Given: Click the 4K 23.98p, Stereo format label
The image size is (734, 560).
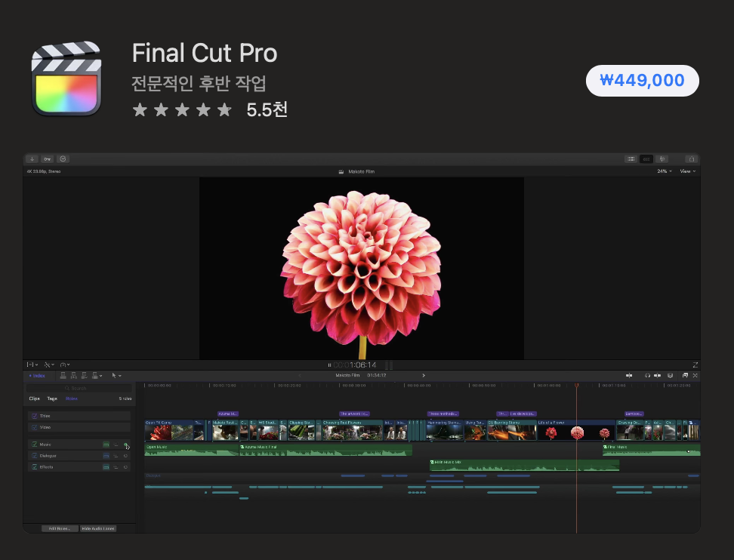Looking at the screenshot, I should tap(44, 171).
